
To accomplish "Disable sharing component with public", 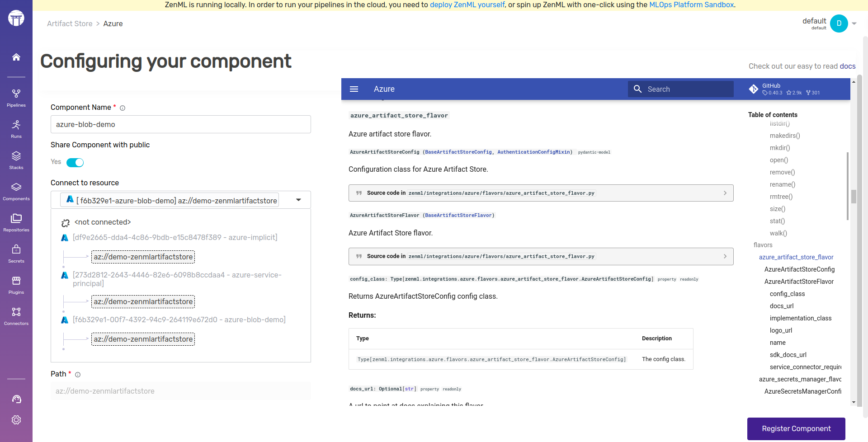I will click(x=75, y=162).
